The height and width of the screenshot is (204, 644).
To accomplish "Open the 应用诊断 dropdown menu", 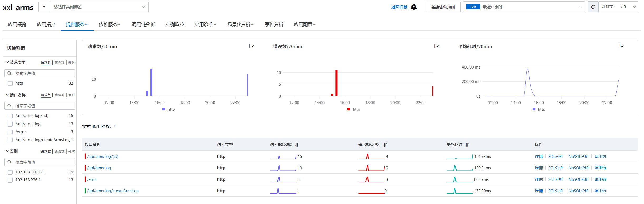I will click(x=205, y=25).
